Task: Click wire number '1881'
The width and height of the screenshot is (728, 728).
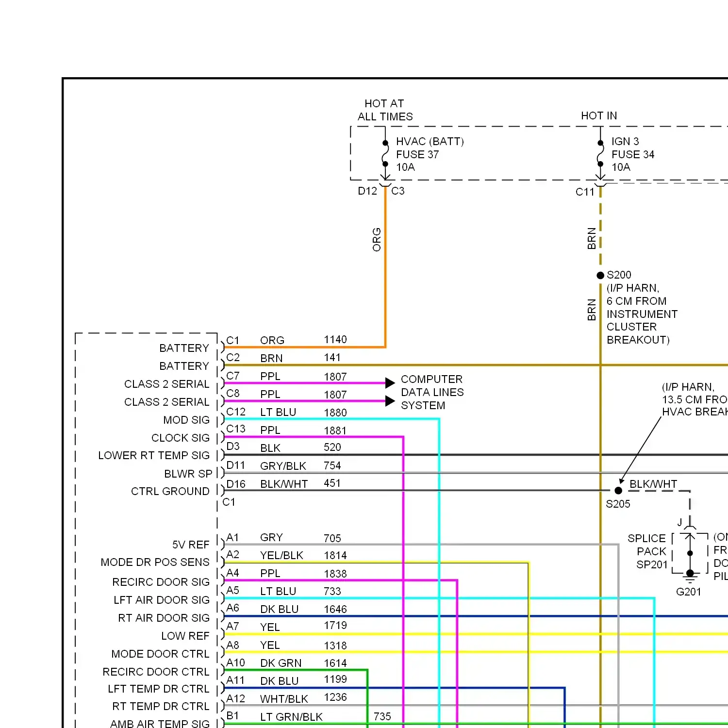Action: pos(335,430)
